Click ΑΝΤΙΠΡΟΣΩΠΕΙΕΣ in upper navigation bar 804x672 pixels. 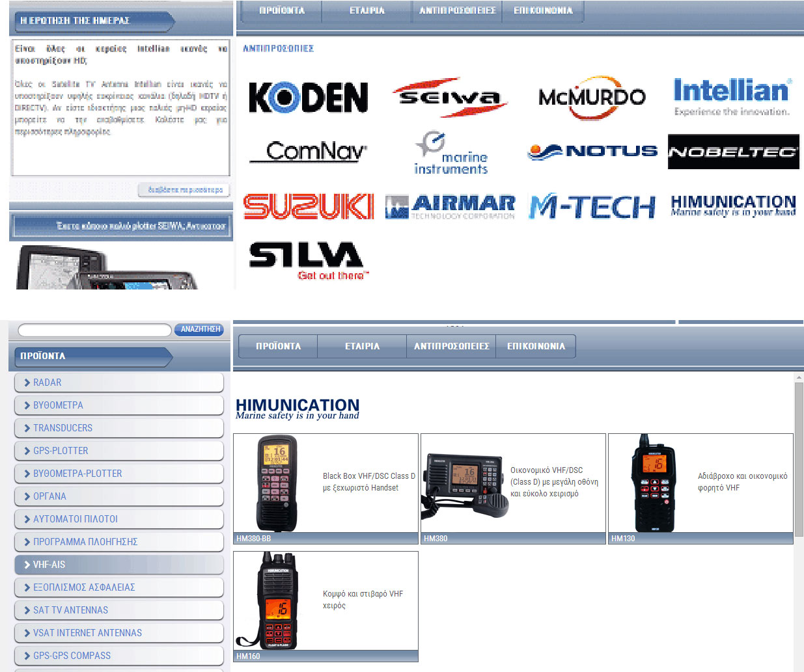point(457,10)
